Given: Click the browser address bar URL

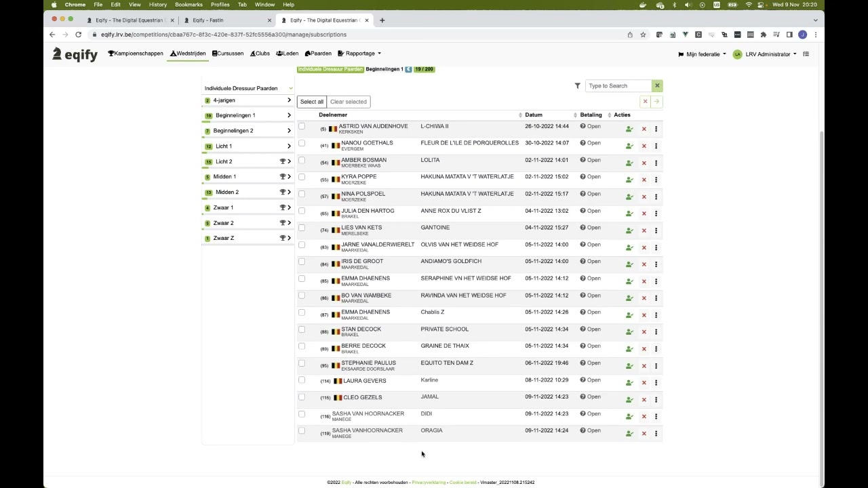Looking at the screenshot, I should 224,35.
